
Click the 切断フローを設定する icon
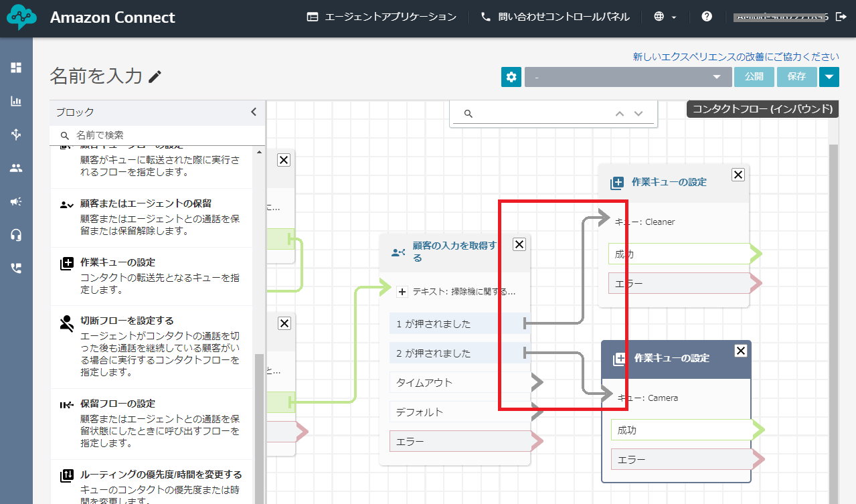pos(66,325)
